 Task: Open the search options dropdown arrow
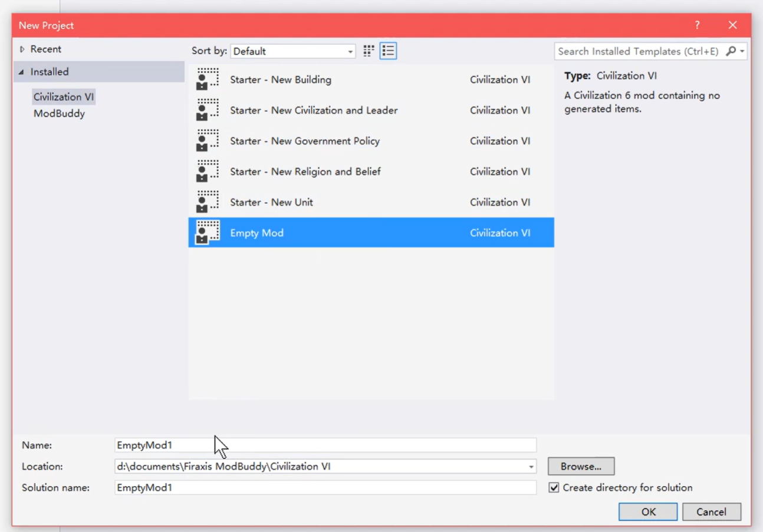[x=742, y=51]
